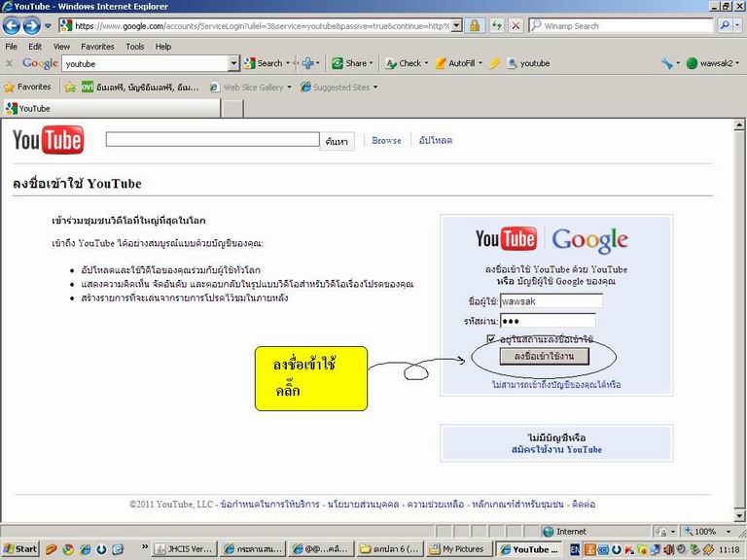Click the yellow highlighter icon
The width and height of the screenshot is (747, 560).
(x=495, y=63)
